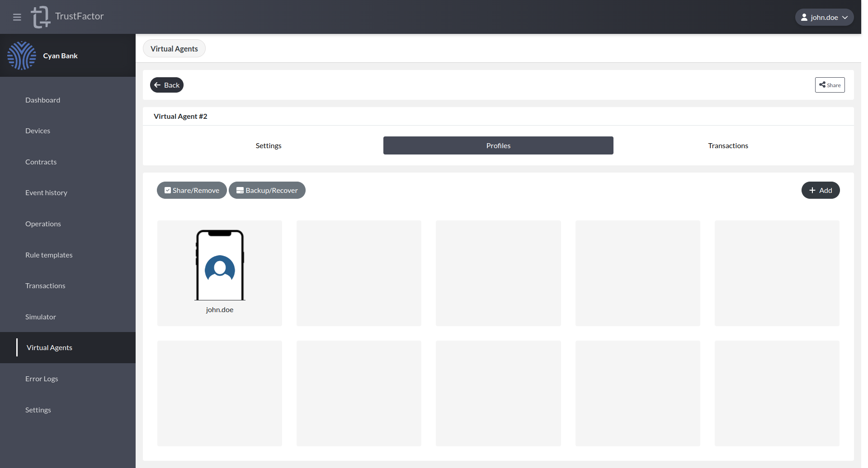The width and height of the screenshot is (868, 468).
Task: Click the plus icon on the Add button
Action: click(x=811, y=190)
